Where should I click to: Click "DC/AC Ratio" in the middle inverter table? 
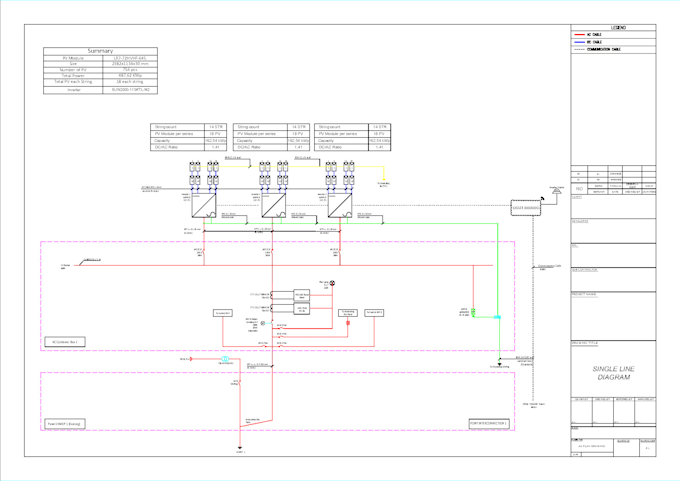click(x=250, y=147)
